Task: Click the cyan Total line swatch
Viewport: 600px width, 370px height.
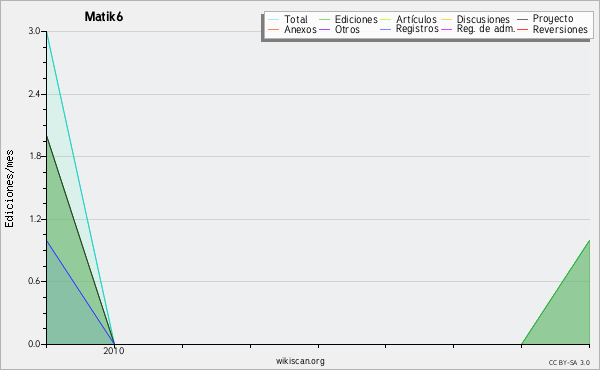Action: (x=274, y=19)
